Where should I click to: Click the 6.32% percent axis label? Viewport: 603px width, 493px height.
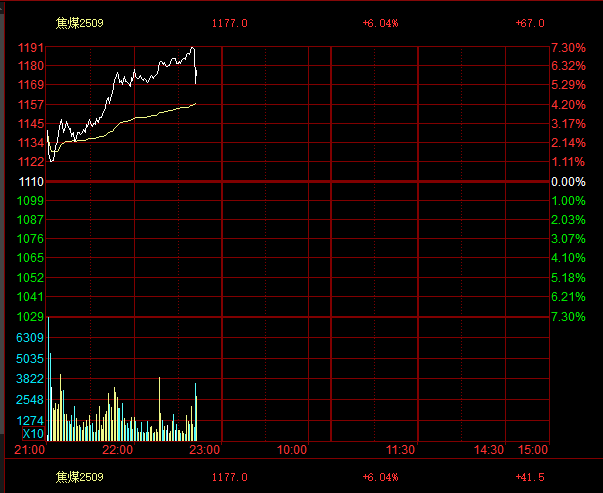click(568, 66)
